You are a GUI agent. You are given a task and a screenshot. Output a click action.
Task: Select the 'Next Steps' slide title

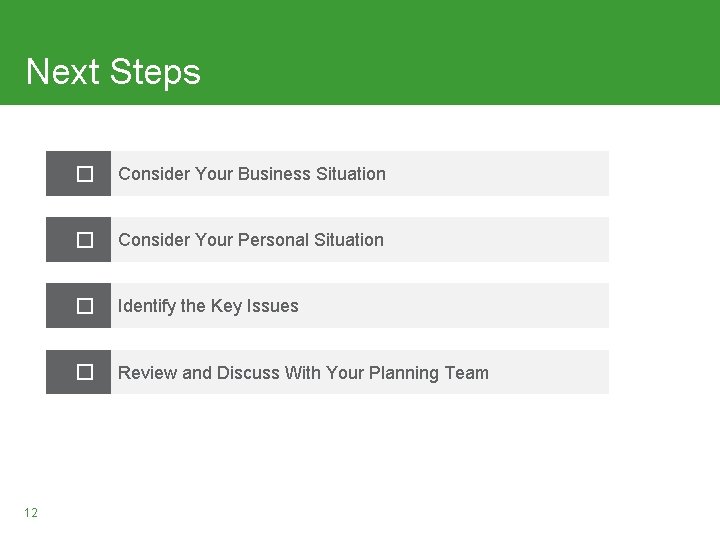pos(113,72)
